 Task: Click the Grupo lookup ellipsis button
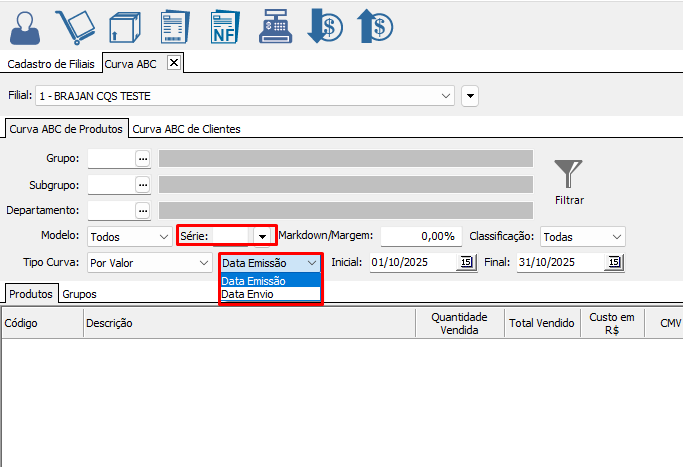pos(143,158)
